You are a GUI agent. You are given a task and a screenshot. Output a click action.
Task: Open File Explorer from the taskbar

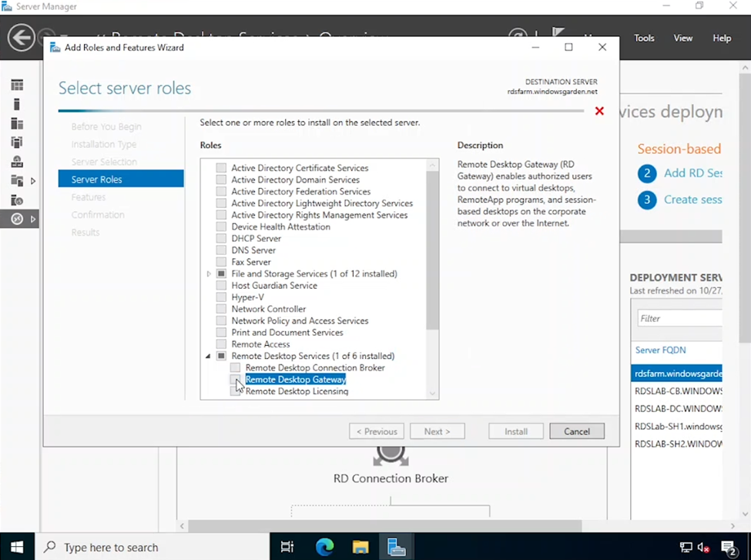coord(360,547)
